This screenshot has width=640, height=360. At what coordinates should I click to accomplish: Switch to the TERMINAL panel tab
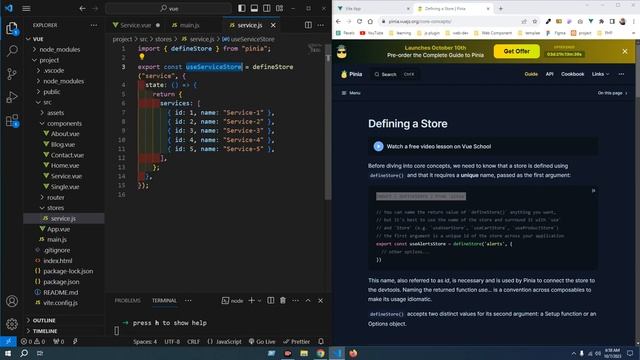click(x=164, y=300)
